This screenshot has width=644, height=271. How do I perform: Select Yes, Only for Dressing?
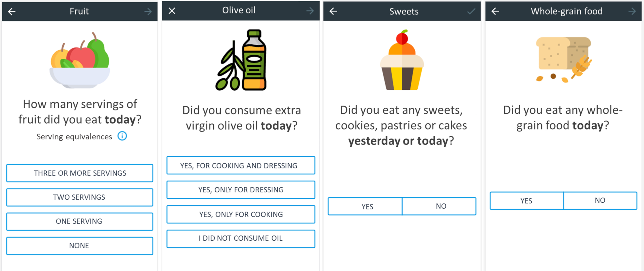[x=241, y=190]
